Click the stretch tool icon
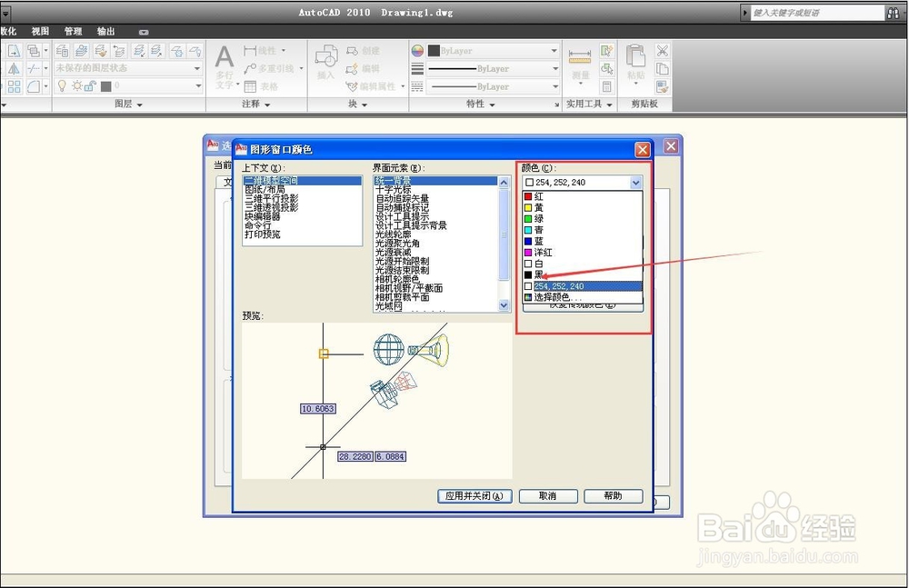The image size is (909, 588). pos(14,51)
